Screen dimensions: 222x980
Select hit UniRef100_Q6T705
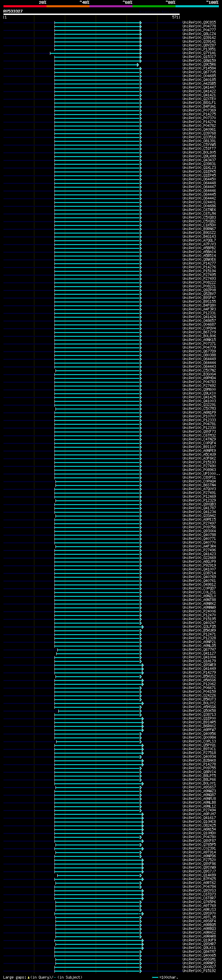(x=199, y=72)
